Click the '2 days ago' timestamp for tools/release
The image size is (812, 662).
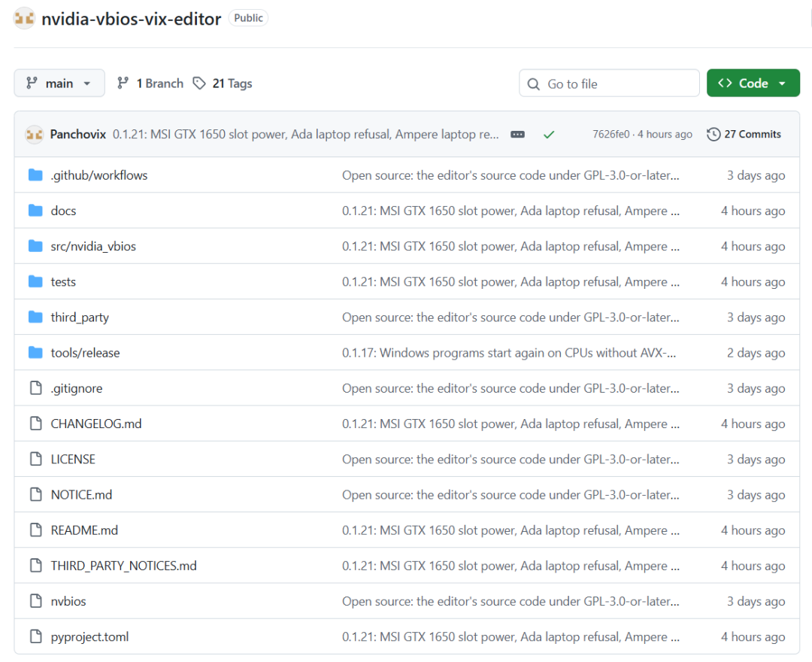point(756,353)
